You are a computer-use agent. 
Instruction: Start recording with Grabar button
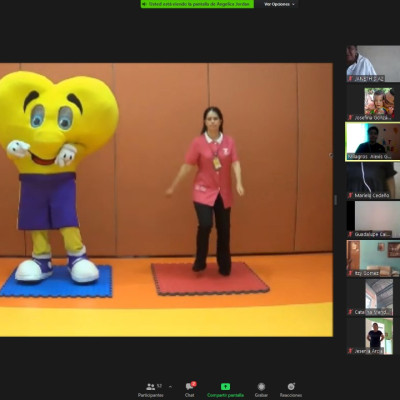click(261, 390)
